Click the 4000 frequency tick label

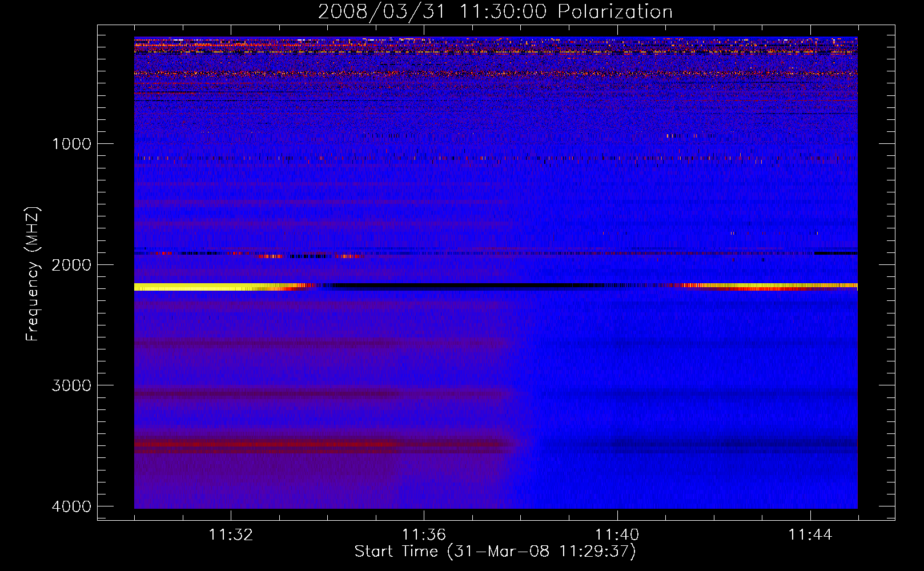(x=71, y=506)
